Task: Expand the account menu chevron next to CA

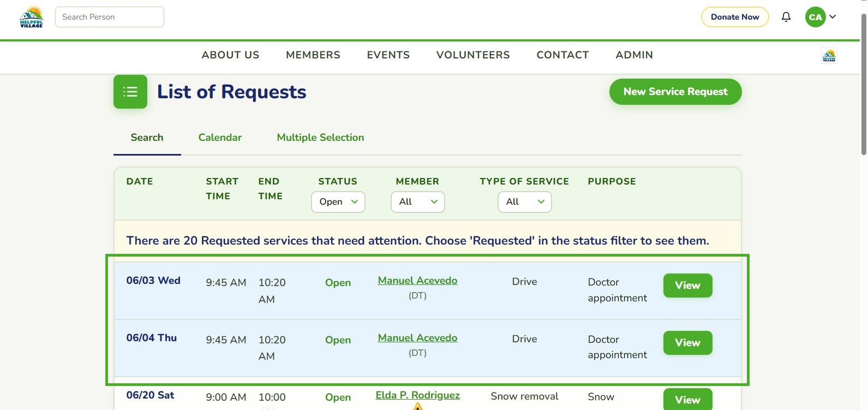Action: pyautogui.click(x=833, y=17)
